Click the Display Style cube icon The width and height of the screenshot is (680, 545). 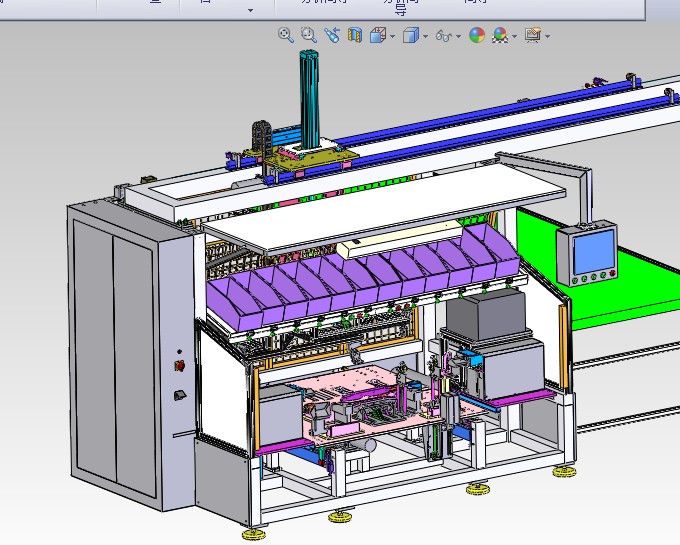pyautogui.click(x=412, y=35)
